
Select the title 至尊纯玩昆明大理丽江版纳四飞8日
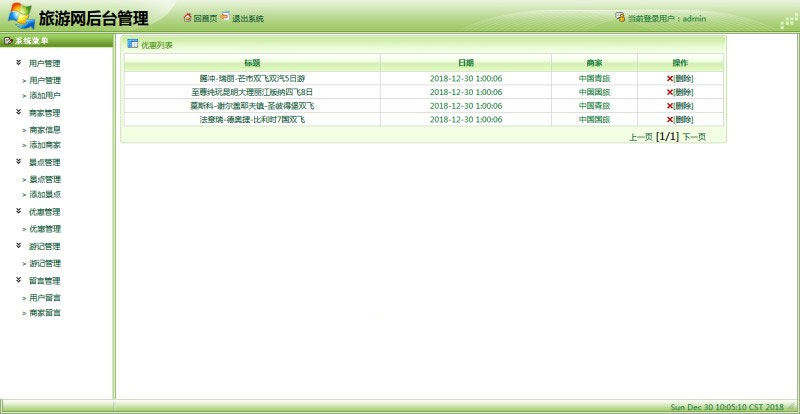point(252,92)
